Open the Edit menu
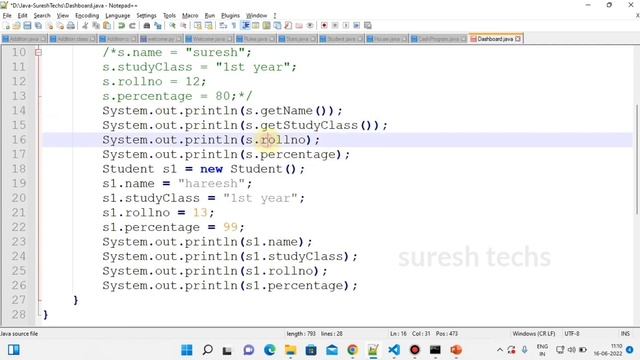The image size is (640, 360). tap(22, 16)
